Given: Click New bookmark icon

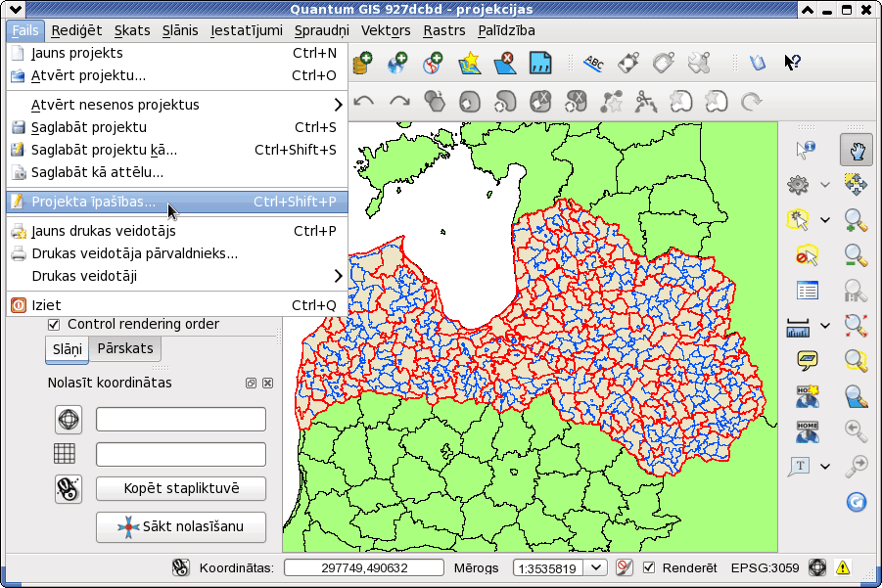Looking at the screenshot, I should tap(808, 395).
